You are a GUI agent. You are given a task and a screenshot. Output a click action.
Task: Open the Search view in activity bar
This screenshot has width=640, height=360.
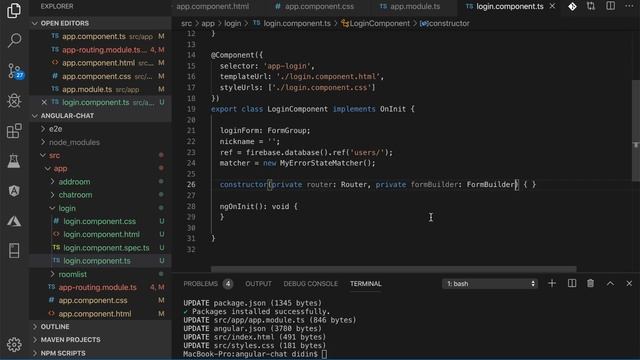tap(14, 40)
